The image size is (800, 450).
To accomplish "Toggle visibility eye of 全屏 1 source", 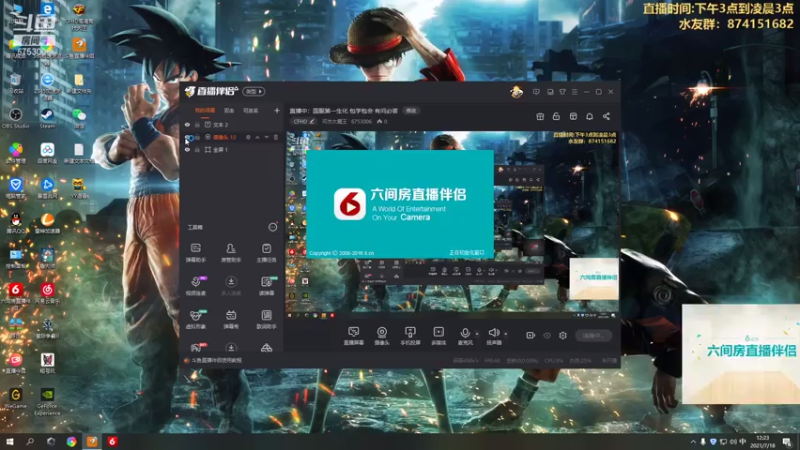I will 187,150.
